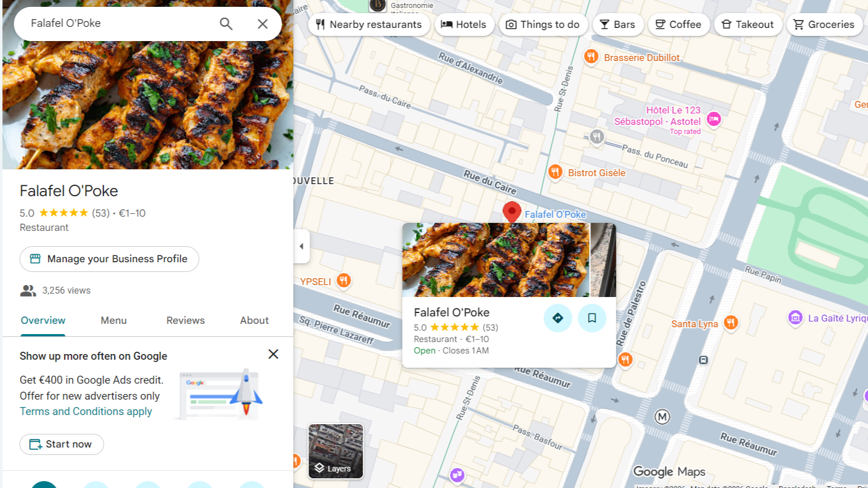Click the directions icon in map card

coord(557,318)
